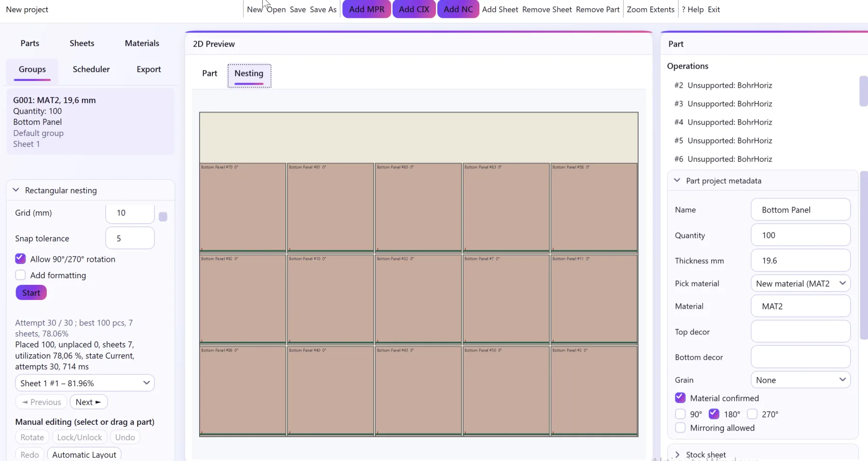Click the Add CIX button
This screenshot has width=868, height=461.
414,9
